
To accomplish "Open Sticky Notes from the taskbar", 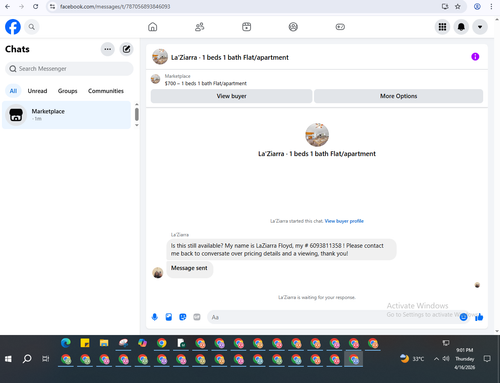I will pos(85,343).
